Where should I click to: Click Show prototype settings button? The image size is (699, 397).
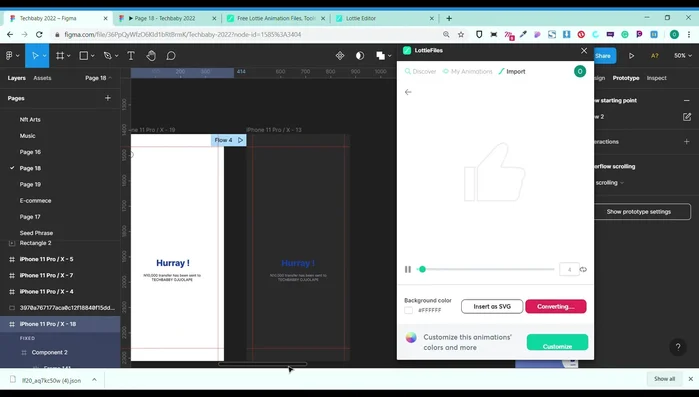tap(638, 212)
